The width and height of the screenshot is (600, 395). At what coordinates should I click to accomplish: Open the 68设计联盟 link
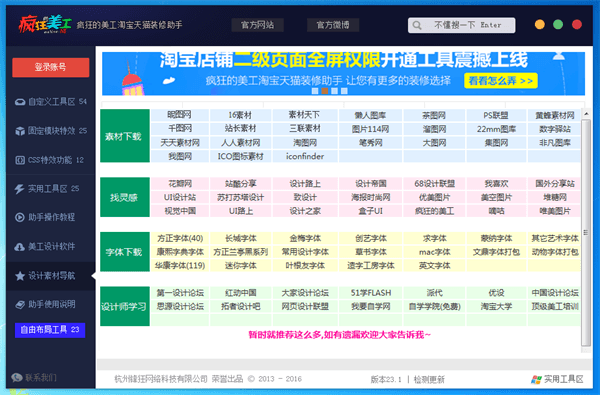pyautogui.click(x=434, y=184)
